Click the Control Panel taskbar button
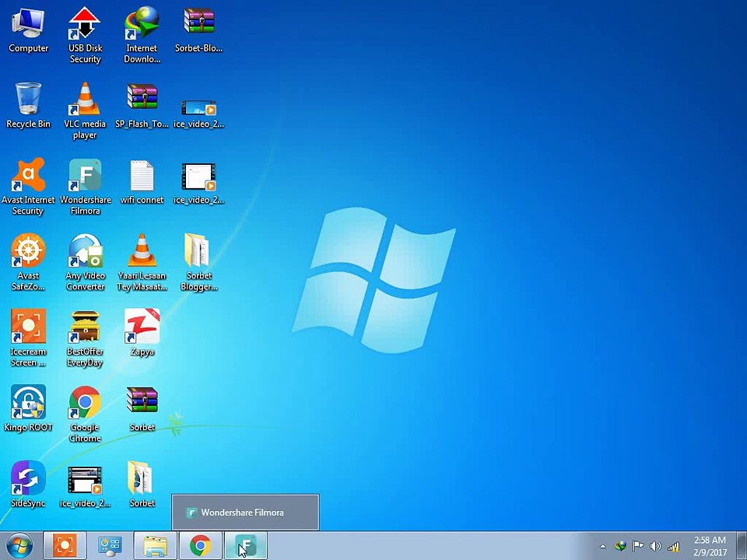 pyautogui.click(x=110, y=546)
